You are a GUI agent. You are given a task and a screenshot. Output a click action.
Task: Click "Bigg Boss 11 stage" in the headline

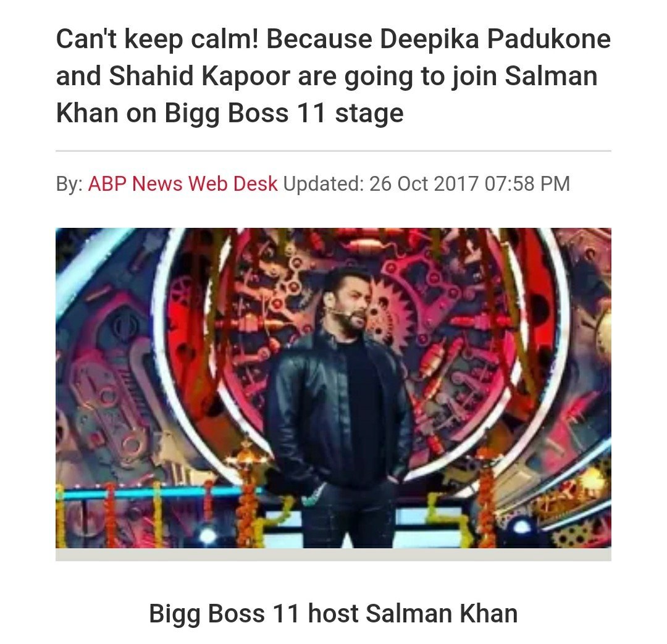tap(284, 114)
